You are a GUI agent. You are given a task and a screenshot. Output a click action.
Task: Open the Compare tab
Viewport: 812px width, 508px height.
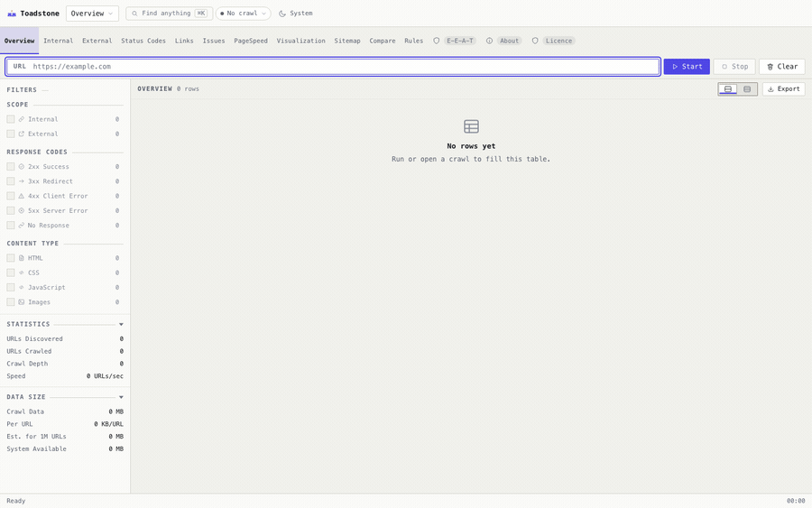[x=383, y=41]
